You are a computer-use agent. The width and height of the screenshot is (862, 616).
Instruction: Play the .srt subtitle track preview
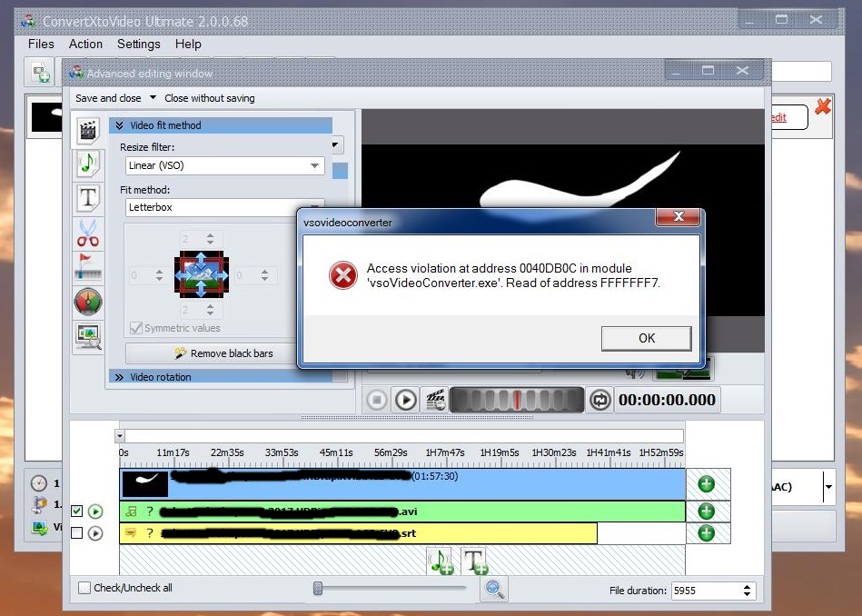[x=95, y=533]
